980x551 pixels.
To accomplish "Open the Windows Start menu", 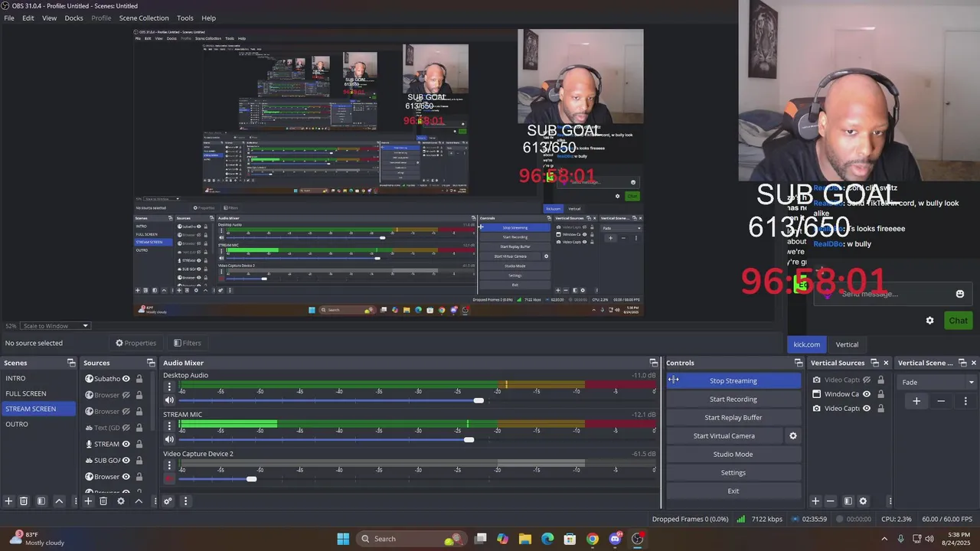I will coord(343,539).
